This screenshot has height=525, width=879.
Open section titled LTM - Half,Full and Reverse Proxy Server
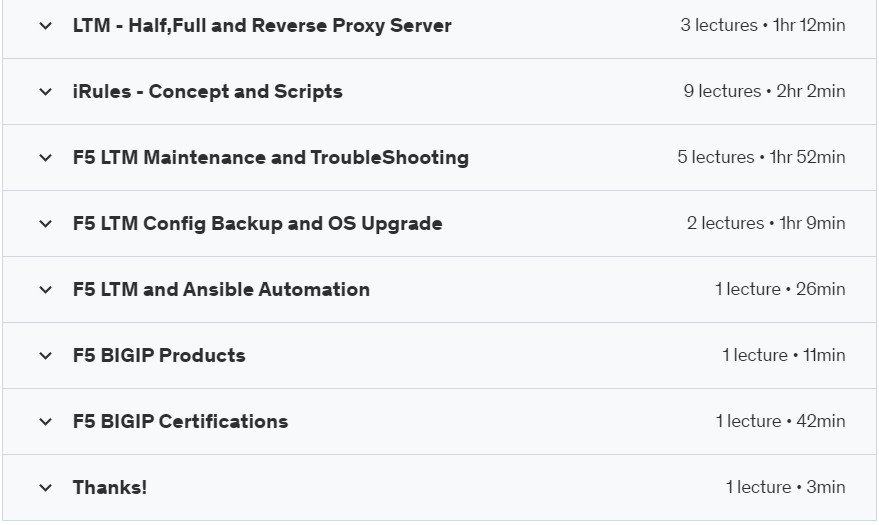[262, 26]
